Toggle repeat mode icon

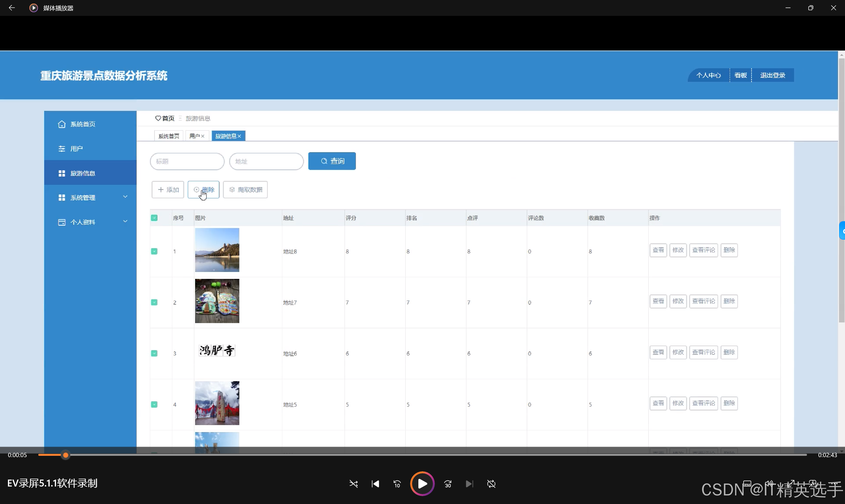(491, 484)
